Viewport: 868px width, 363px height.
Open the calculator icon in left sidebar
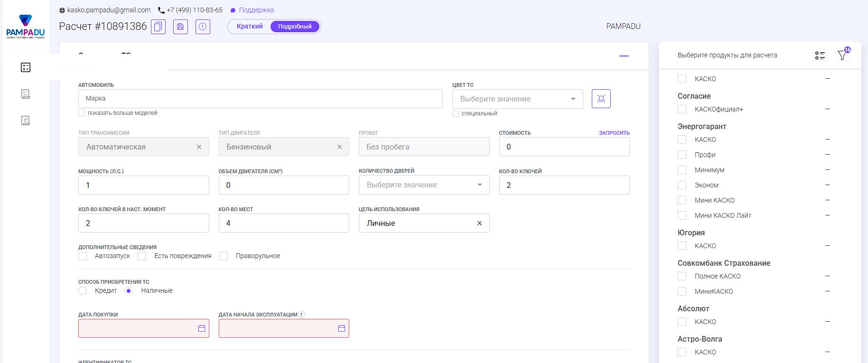pos(26,67)
